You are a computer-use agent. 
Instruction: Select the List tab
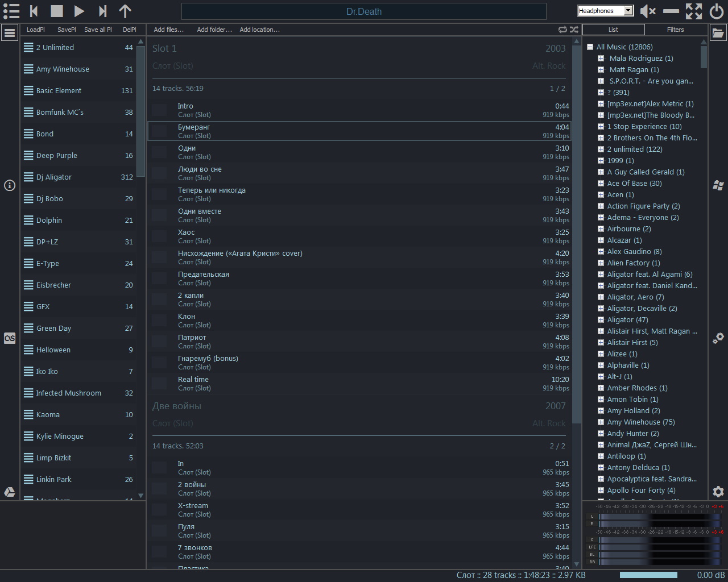coord(613,30)
